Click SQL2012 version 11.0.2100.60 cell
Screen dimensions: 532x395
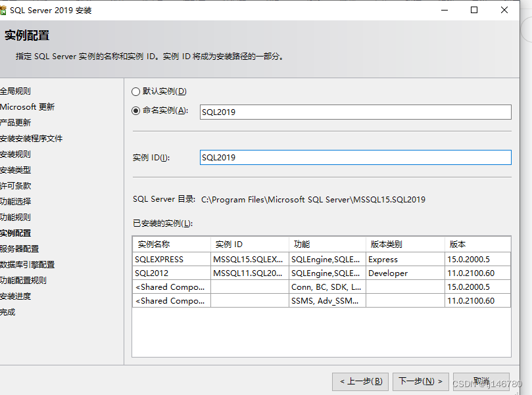click(x=477, y=273)
